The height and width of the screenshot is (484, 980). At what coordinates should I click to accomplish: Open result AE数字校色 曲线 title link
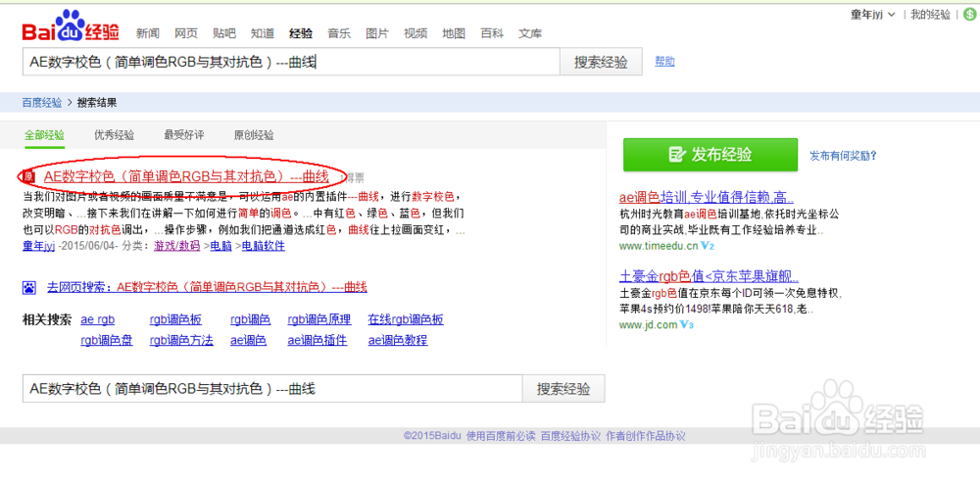point(186,176)
